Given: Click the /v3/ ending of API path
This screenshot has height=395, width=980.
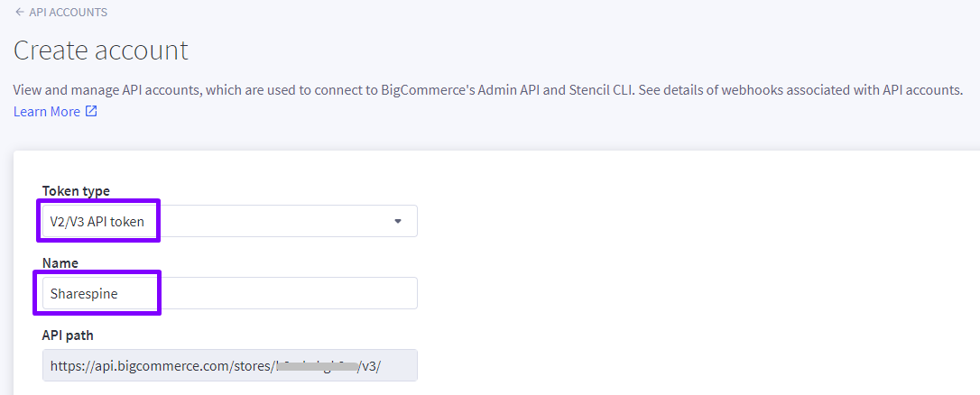Looking at the screenshot, I should (370, 365).
